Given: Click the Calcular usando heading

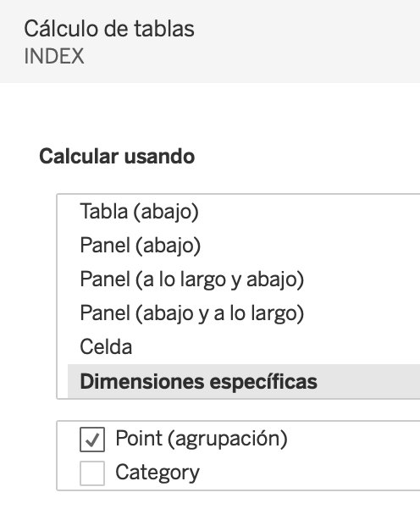Looking at the screenshot, I should click(x=117, y=156).
